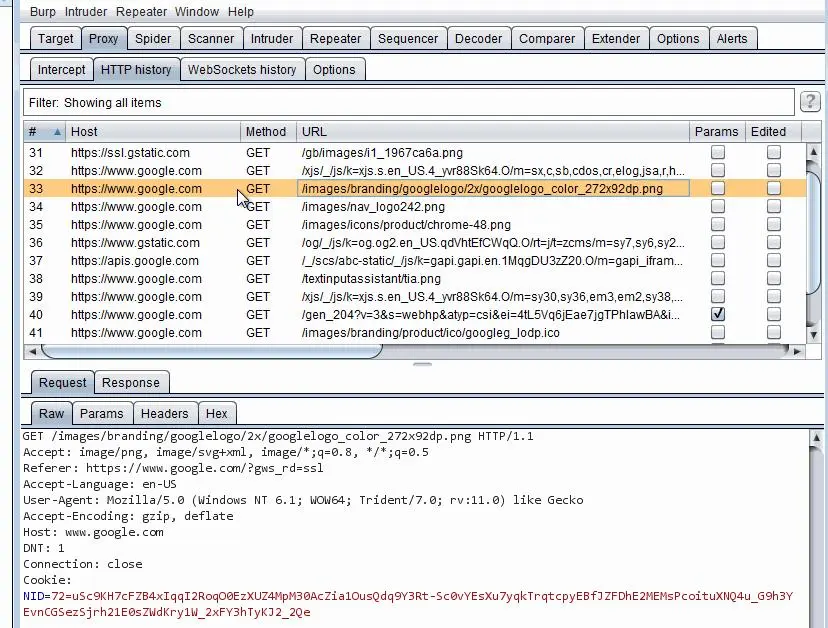This screenshot has width=828, height=628.
Task: Click the horizontal scrollbar thumb under table
Action: pyautogui.click(x=211, y=351)
